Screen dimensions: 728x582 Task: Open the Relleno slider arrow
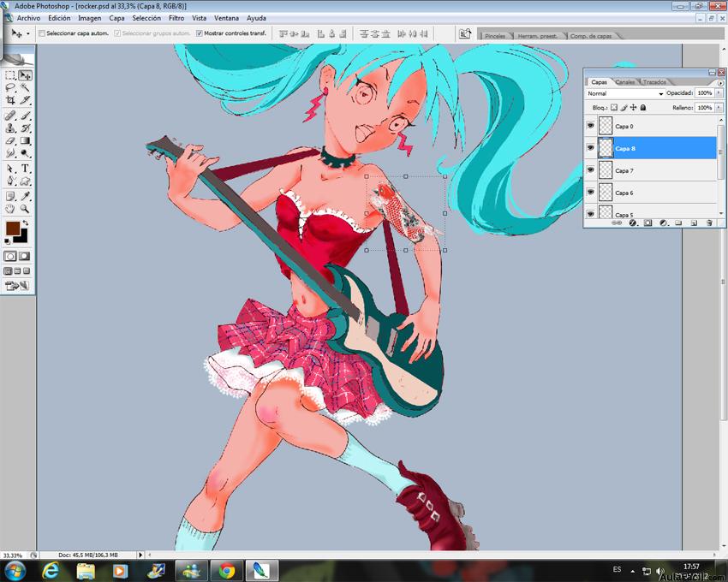[719, 108]
